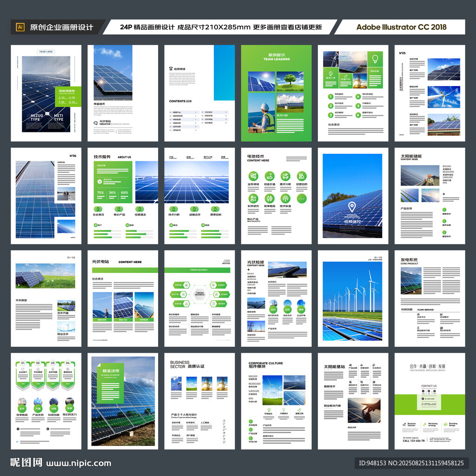Click the CORPORATE CULTURE 组件模块 heading

coord(265,364)
